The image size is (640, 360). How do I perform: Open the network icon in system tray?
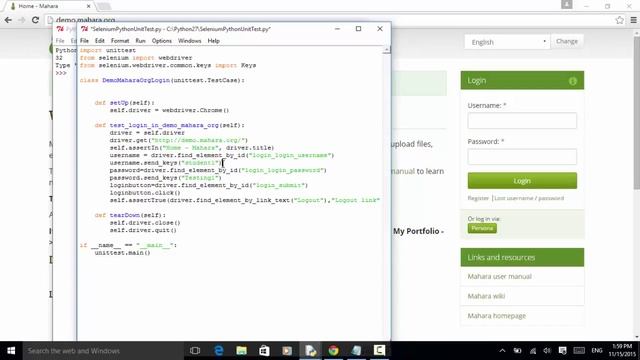click(x=533, y=351)
